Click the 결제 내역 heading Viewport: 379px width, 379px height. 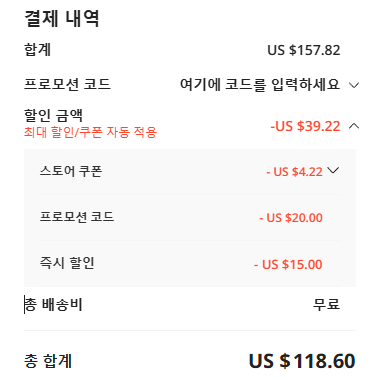(x=62, y=18)
